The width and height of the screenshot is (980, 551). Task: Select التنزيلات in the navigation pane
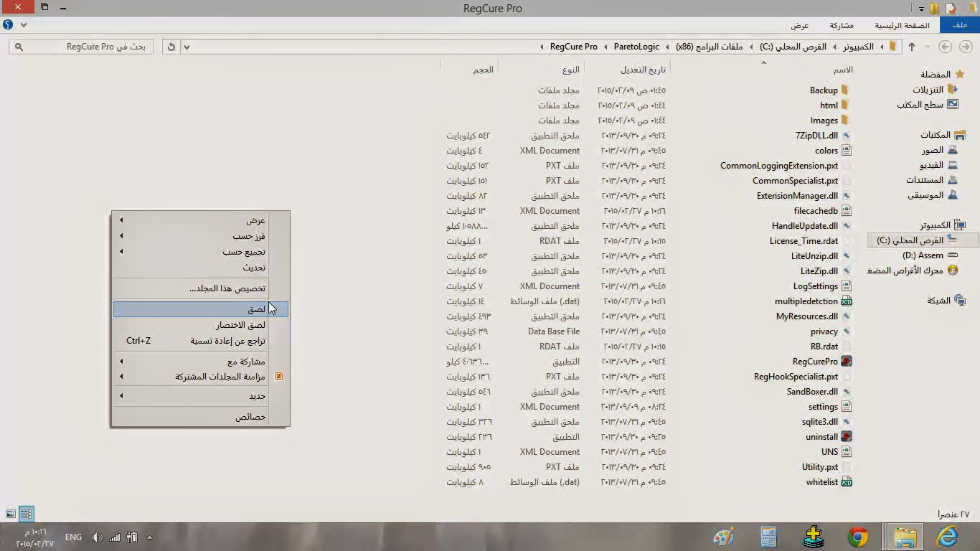pos(928,90)
